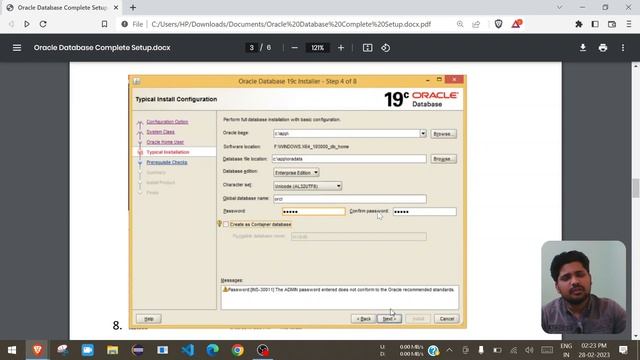Open the tab search chevron

point(560,7)
